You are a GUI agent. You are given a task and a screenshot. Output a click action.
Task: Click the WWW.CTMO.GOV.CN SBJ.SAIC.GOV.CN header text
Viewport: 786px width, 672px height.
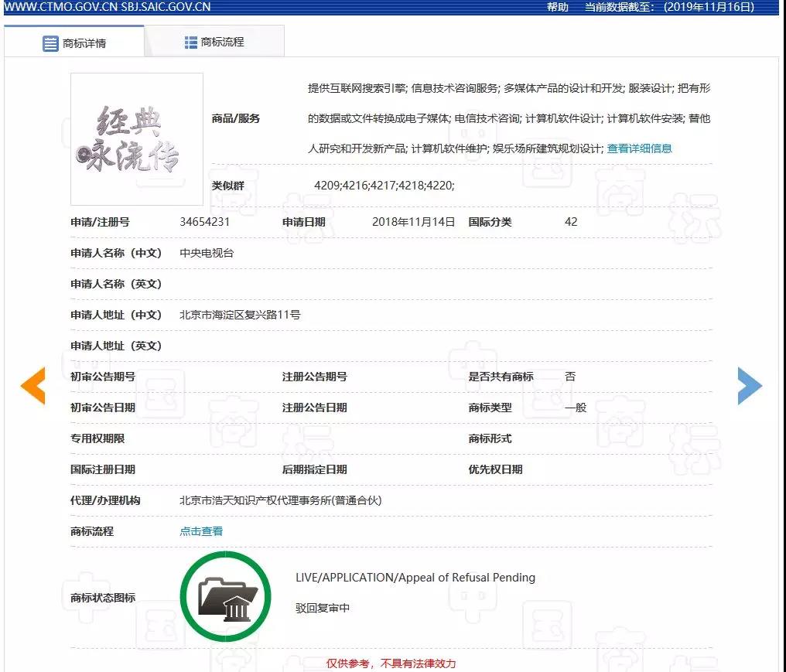tap(108, 7)
